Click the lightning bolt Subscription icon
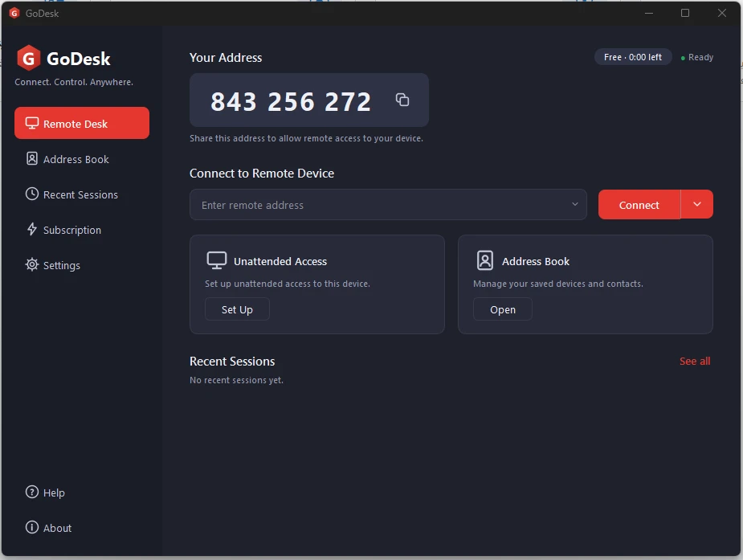 pyautogui.click(x=32, y=229)
